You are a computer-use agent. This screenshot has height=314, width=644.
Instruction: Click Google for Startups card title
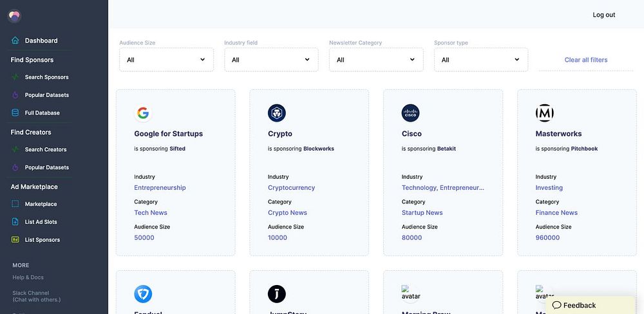(168, 134)
